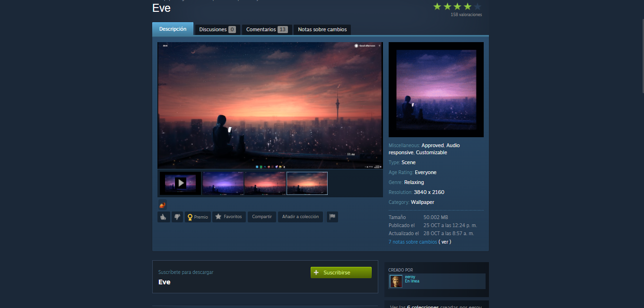Screen dimensions: 644x308
Task: Select the fourth highlighted thumbnail
Action: [x=307, y=183]
